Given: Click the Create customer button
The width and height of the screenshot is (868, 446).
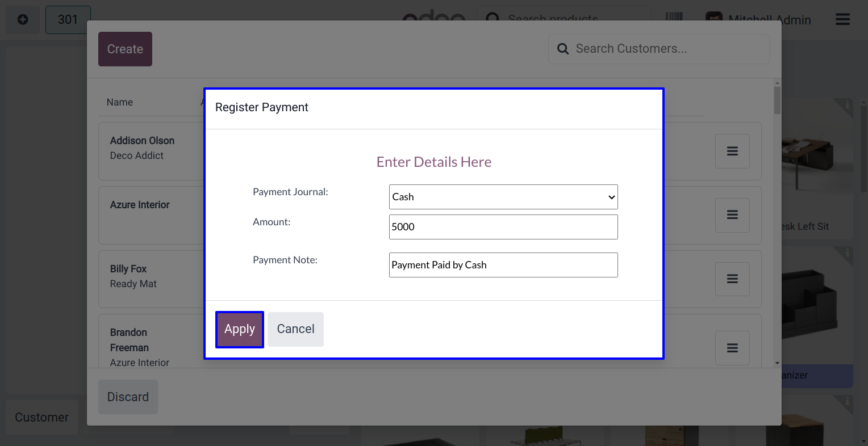Looking at the screenshot, I should [x=125, y=49].
